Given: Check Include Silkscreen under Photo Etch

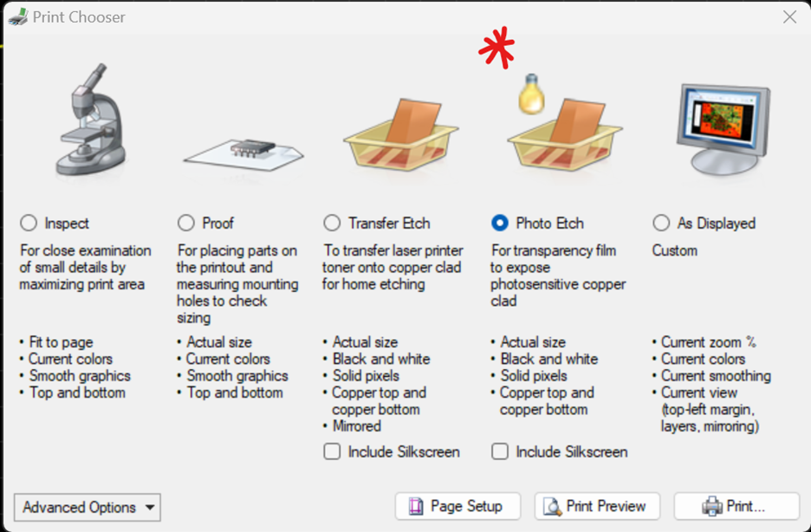Looking at the screenshot, I should pyautogui.click(x=500, y=451).
